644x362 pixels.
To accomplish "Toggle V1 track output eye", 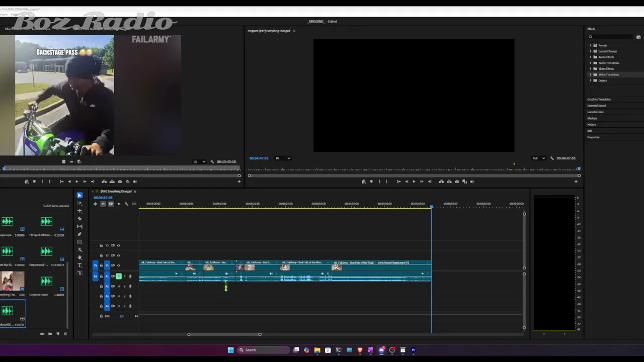I will tap(119, 265).
